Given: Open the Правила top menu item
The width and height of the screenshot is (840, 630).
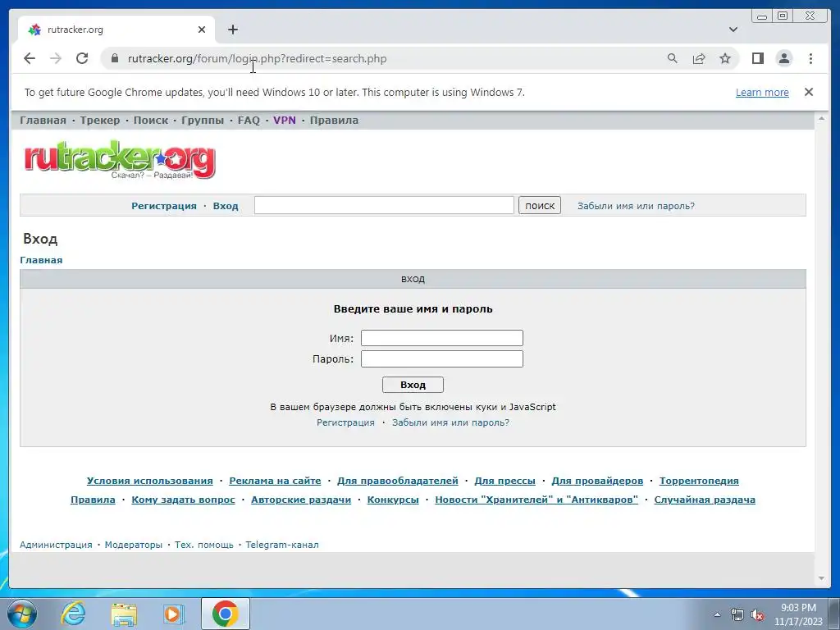Looking at the screenshot, I should pyautogui.click(x=335, y=120).
